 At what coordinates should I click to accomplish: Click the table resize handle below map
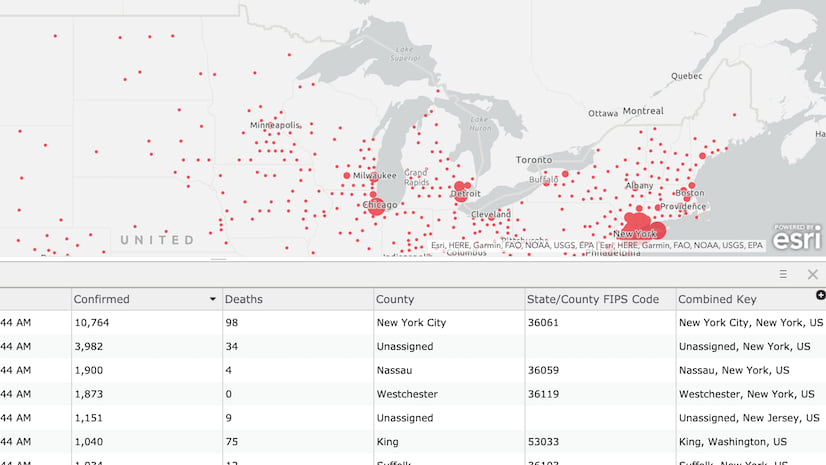click(x=219, y=259)
